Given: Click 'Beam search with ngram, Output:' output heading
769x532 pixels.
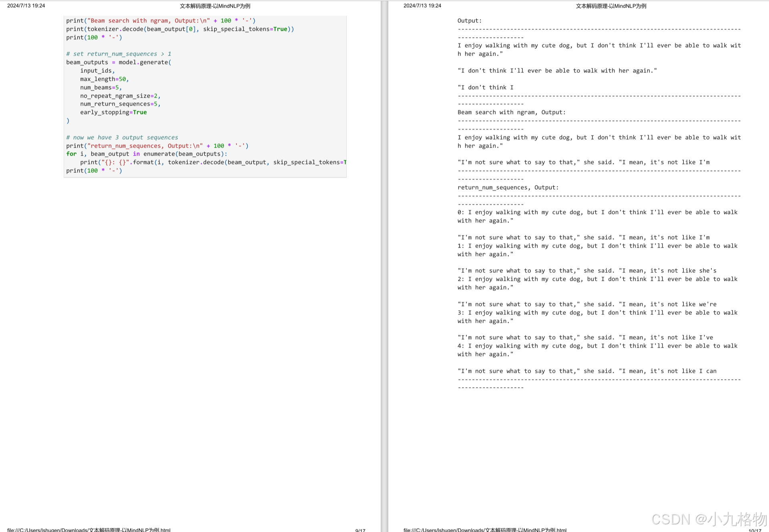Looking at the screenshot, I should [x=511, y=112].
